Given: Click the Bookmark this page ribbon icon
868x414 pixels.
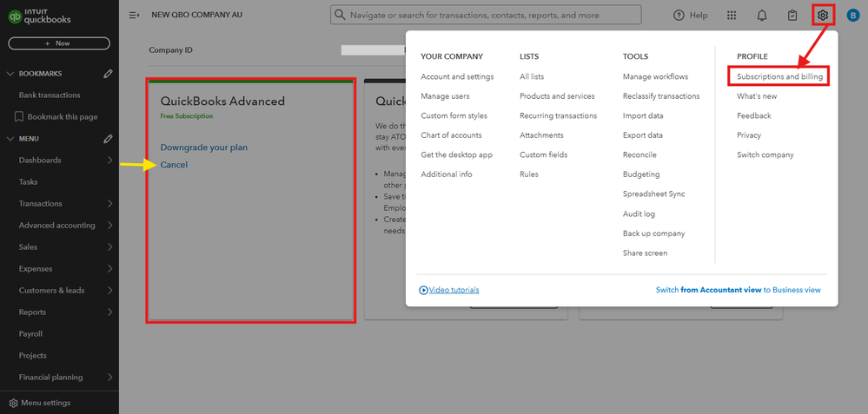Looking at the screenshot, I should 19,116.
